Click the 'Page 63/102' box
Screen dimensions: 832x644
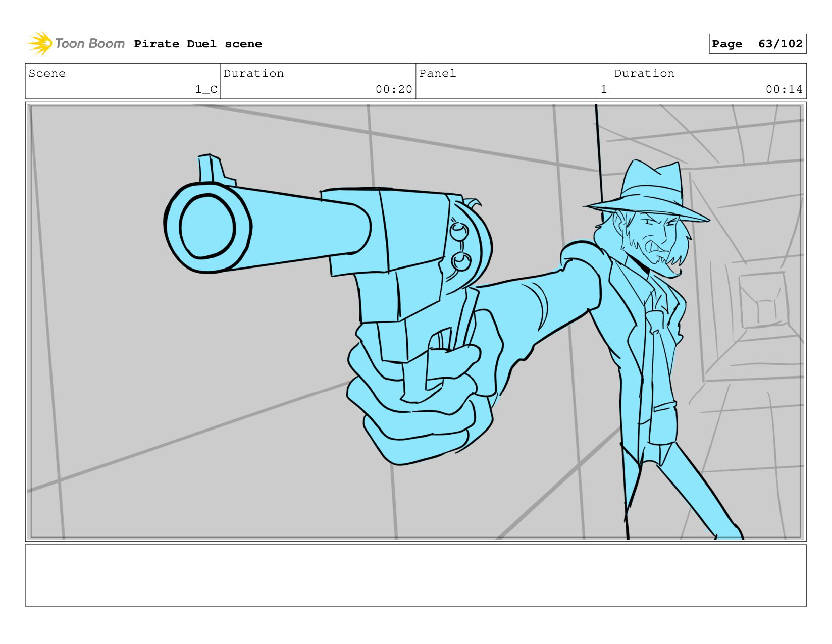click(x=757, y=44)
